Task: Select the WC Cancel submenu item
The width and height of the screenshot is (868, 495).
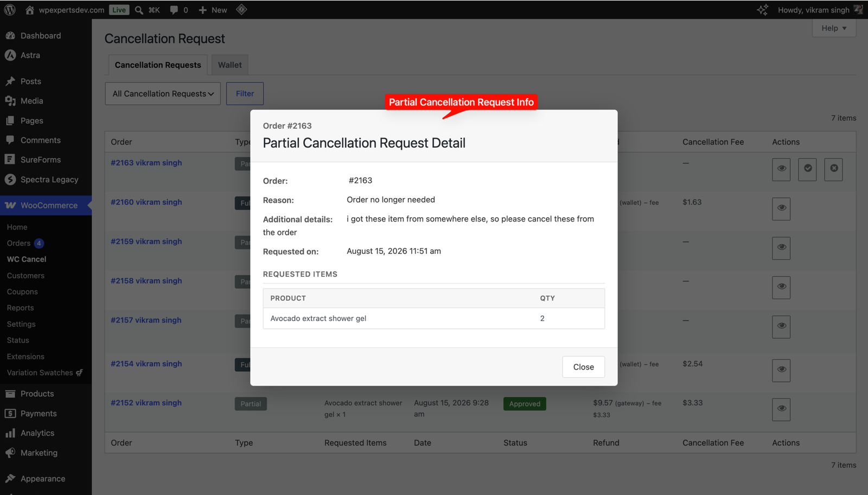Action: point(27,259)
